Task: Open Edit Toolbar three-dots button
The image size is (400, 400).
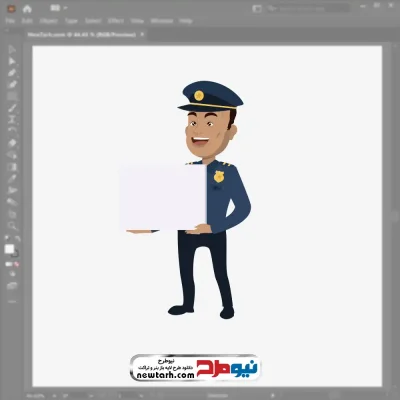Action: (x=12, y=301)
